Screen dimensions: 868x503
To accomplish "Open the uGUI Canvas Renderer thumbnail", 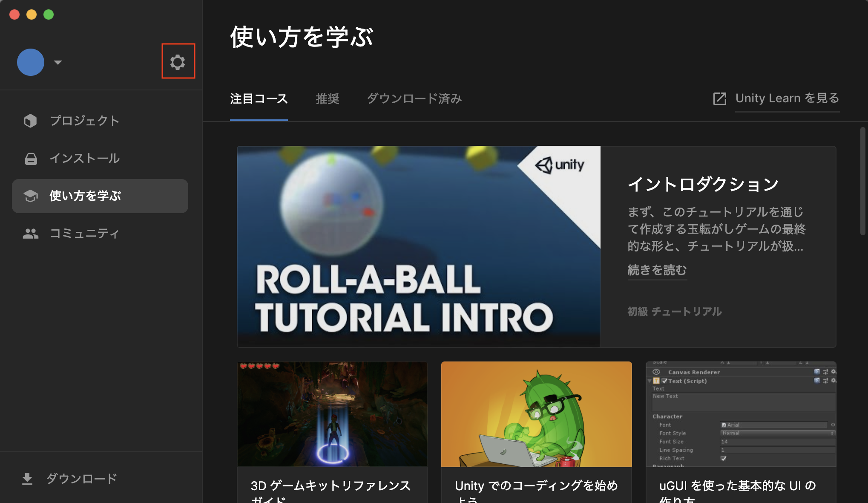I will coord(741,414).
